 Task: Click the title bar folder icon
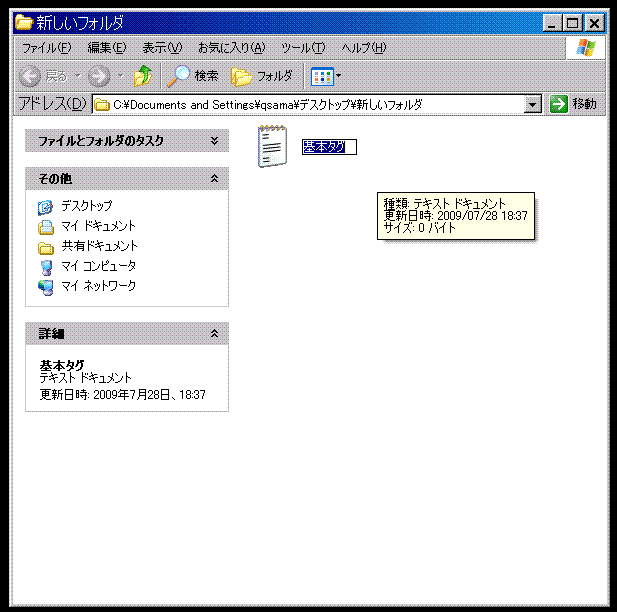pyautogui.click(x=24, y=22)
